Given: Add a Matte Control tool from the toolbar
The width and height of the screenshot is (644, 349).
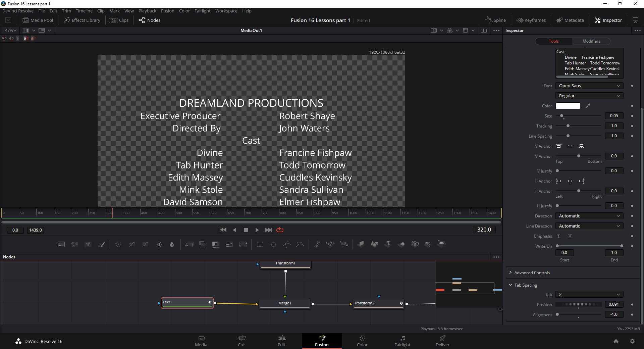Looking at the screenshot, I should [216, 244].
